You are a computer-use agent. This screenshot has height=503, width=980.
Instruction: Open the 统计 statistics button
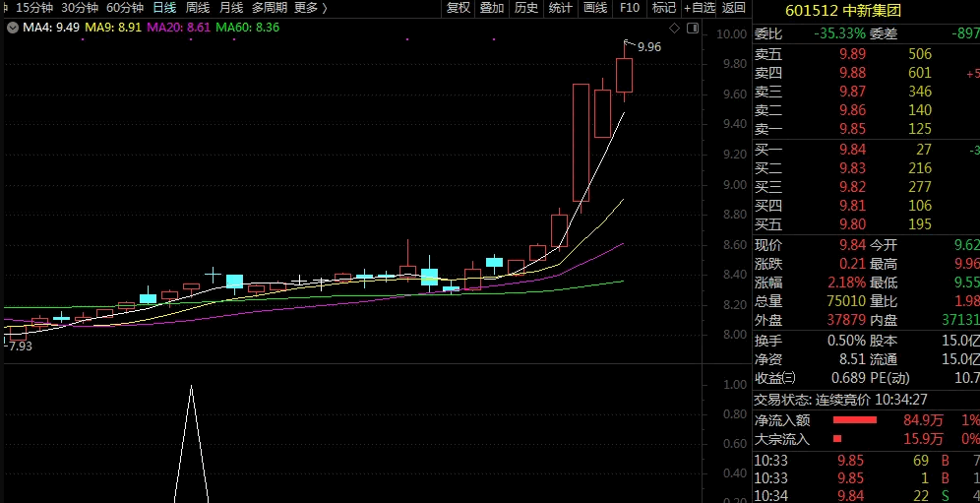coord(561,8)
